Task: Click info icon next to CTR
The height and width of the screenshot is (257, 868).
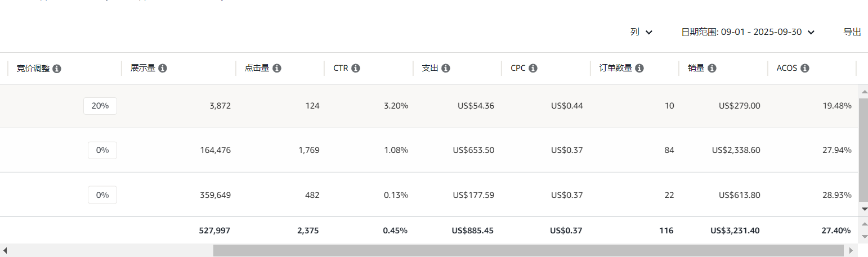Action: pos(355,68)
